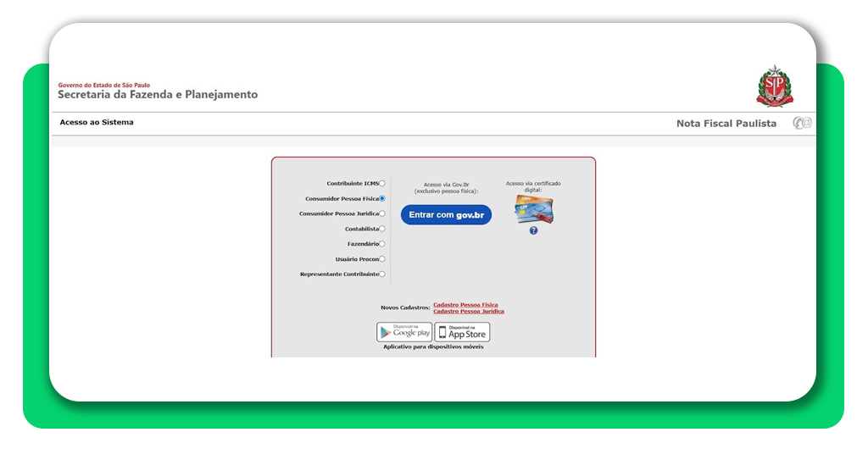
Task: Open the Cadastro Pessoa Física link
Action: point(465,304)
